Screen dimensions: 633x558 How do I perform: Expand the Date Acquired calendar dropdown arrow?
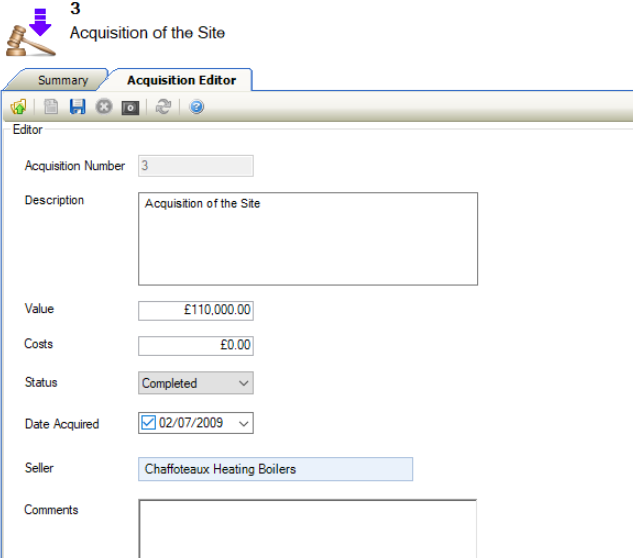pyautogui.click(x=243, y=423)
